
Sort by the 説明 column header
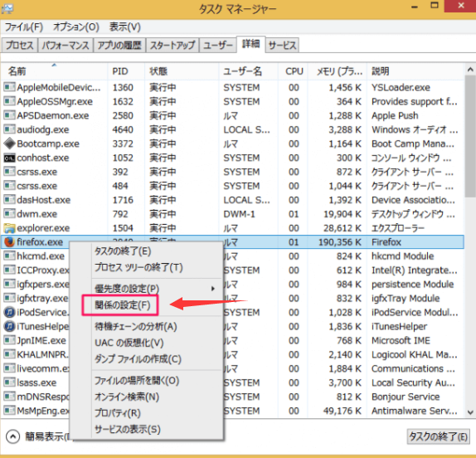coord(415,71)
